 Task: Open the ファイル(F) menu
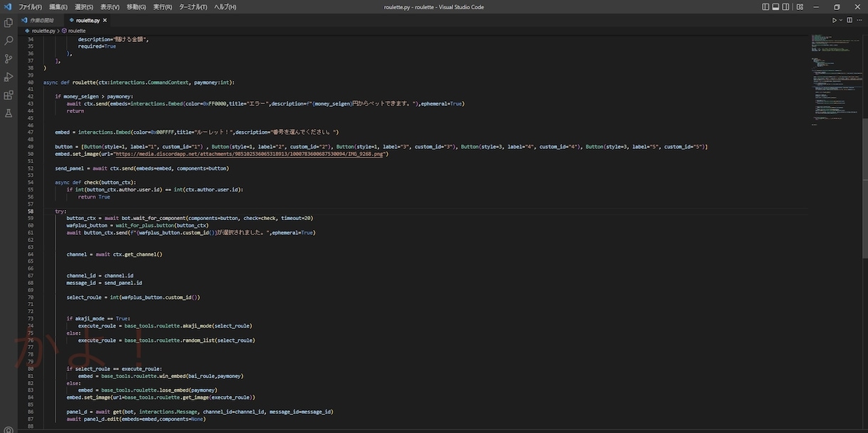(x=30, y=6)
